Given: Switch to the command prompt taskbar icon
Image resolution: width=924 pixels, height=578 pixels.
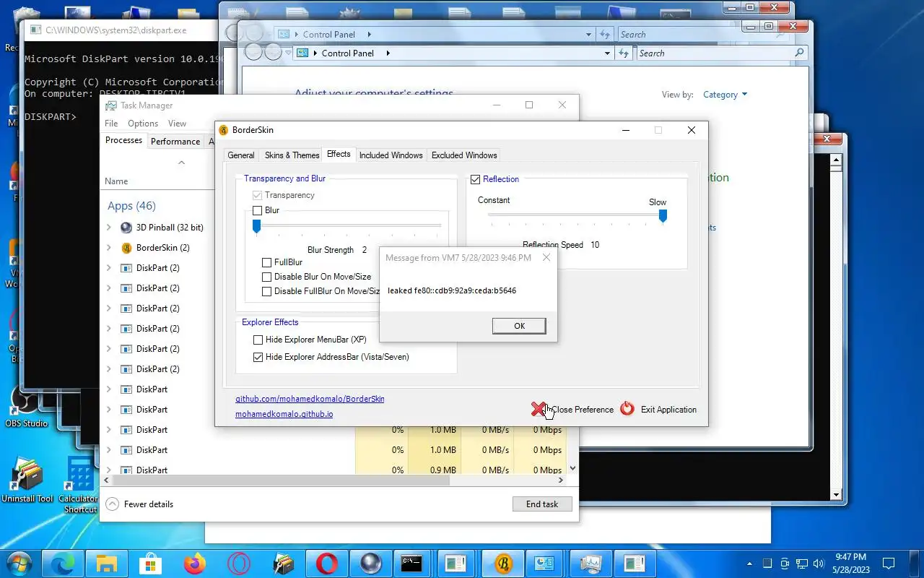Looking at the screenshot, I should 412,564.
